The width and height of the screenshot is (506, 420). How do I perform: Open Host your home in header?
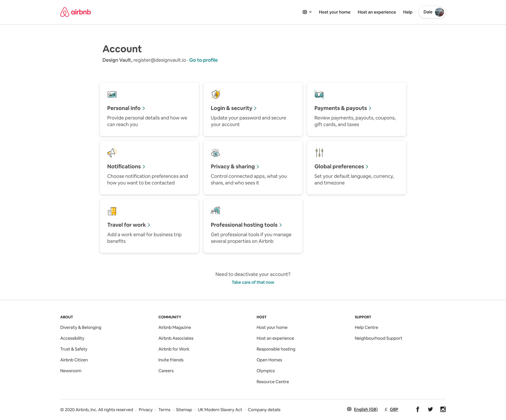coord(334,12)
